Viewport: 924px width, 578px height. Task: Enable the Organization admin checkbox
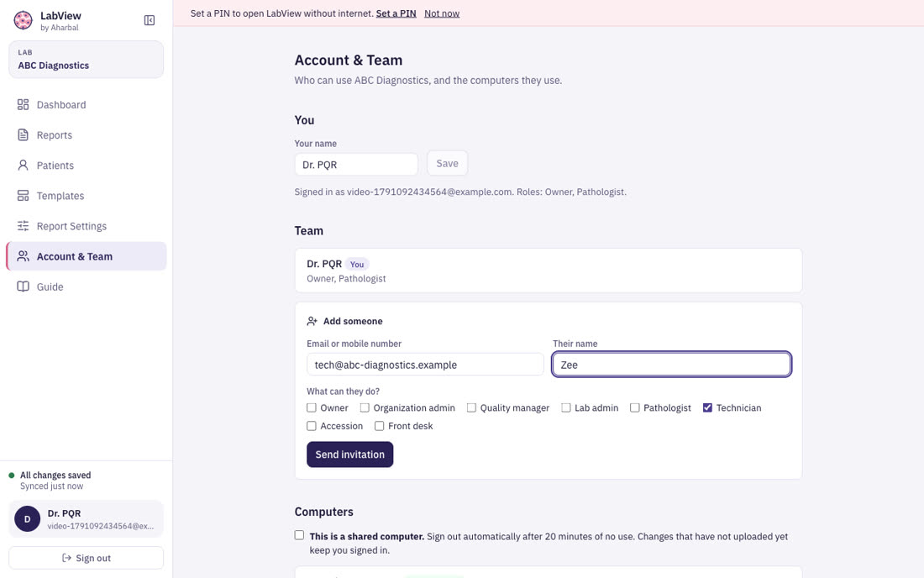click(365, 407)
